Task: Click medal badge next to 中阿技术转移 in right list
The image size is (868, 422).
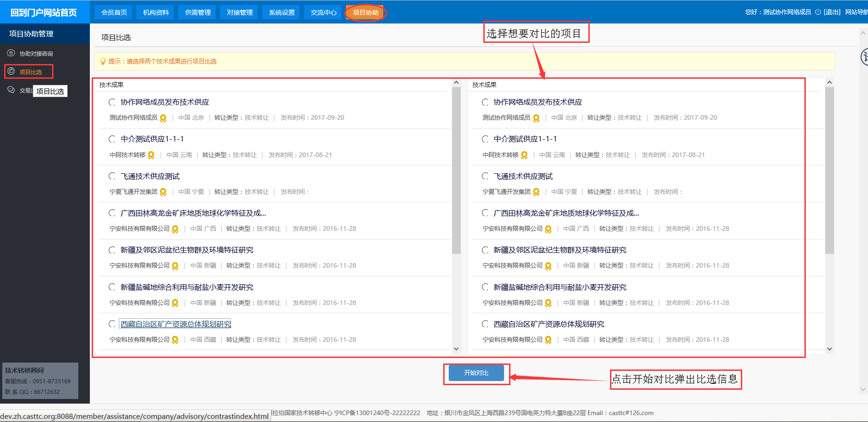Action: [x=524, y=155]
